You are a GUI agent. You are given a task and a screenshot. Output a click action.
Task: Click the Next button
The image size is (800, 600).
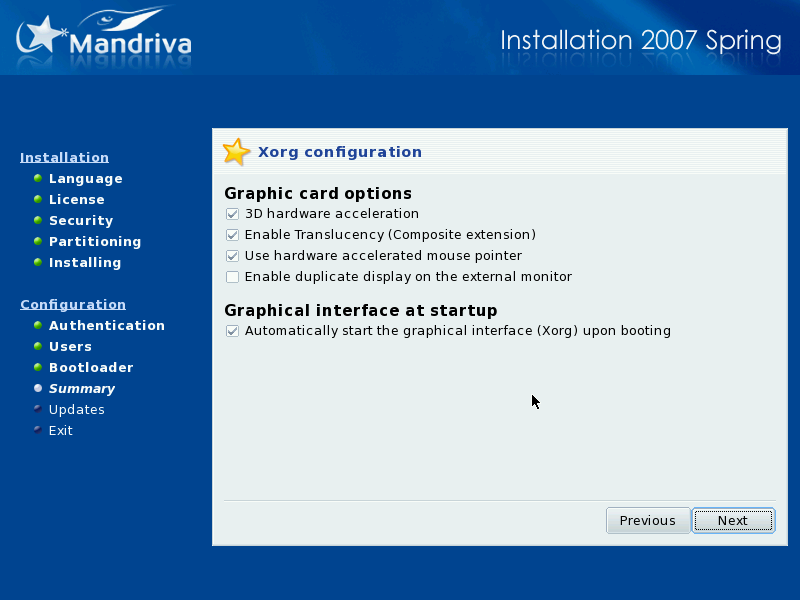[733, 520]
